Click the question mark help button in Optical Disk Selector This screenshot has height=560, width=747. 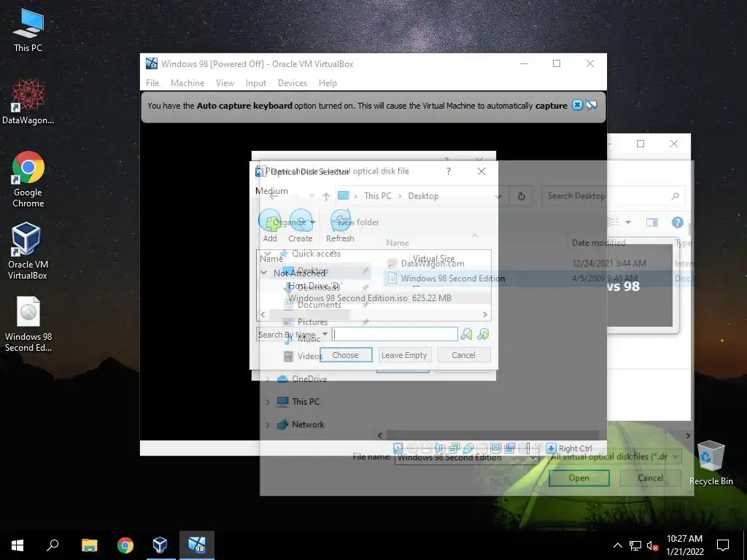tap(449, 171)
